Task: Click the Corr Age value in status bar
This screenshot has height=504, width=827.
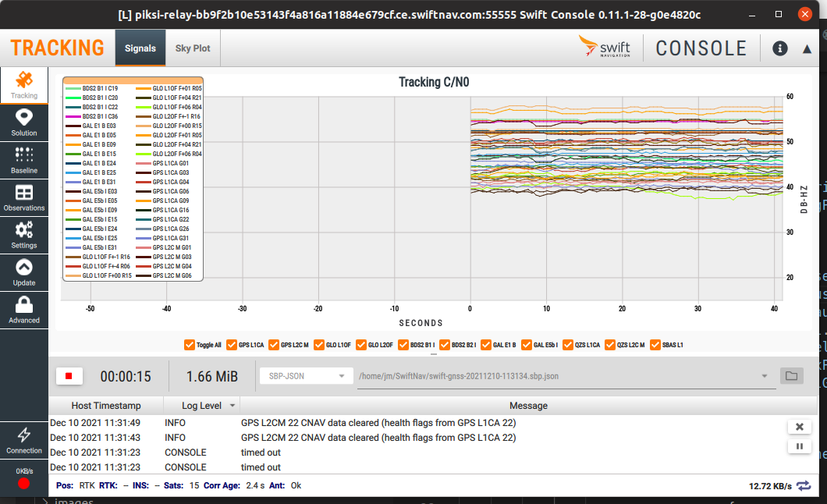Action: tap(255, 485)
